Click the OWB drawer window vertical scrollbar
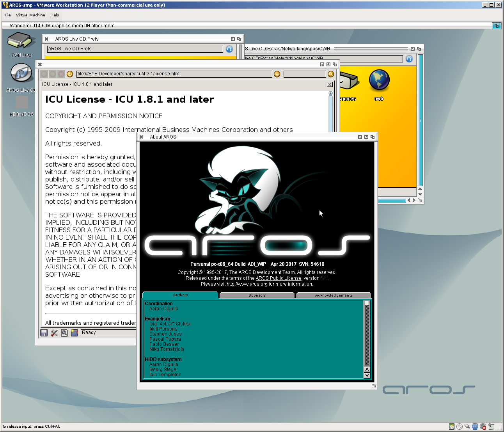The height and width of the screenshot is (432, 504). click(420, 120)
